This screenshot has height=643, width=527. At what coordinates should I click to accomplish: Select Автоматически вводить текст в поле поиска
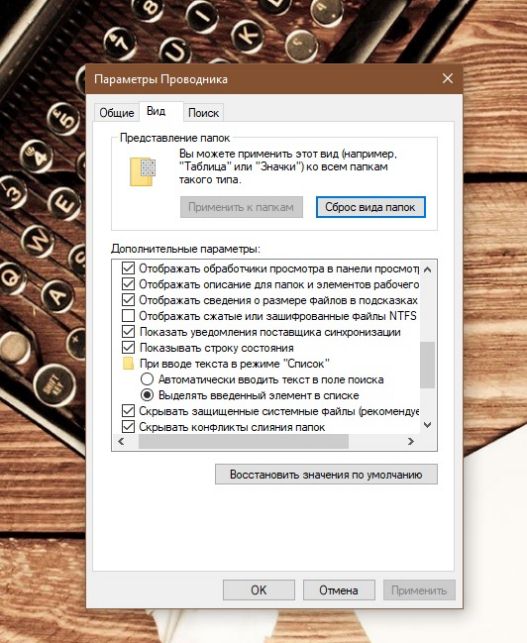tap(147, 379)
